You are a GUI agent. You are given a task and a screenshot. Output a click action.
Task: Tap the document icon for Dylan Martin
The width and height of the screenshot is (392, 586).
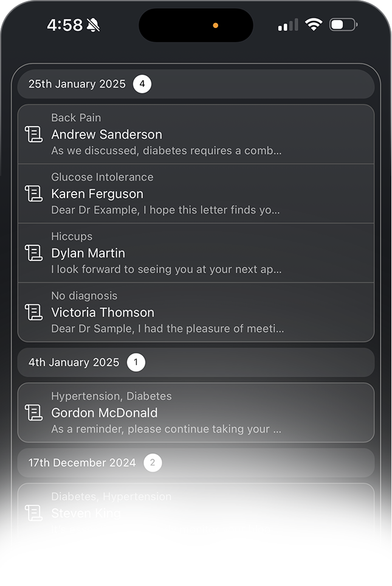pyautogui.click(x=33, y=253)
